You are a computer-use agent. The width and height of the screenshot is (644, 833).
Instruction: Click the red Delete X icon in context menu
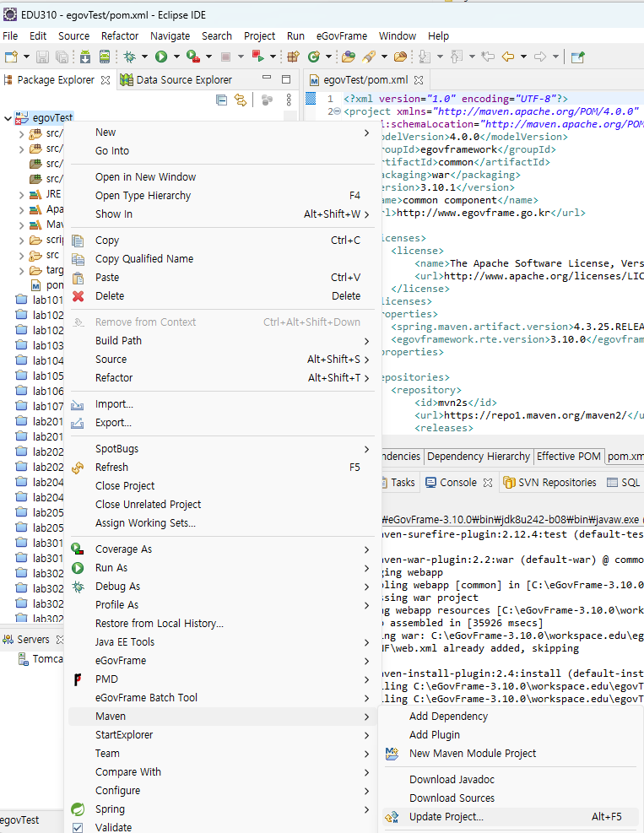click(x=78, y=296)
